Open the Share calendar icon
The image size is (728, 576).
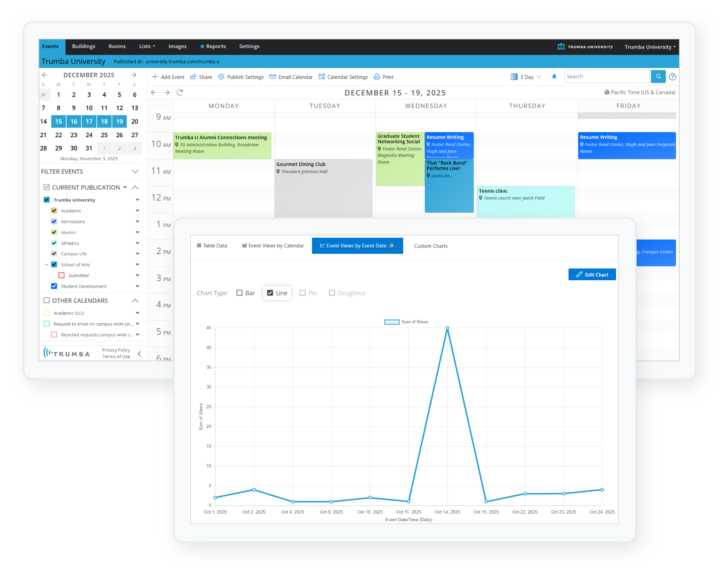pyautogui.click(x=193, y=77)
